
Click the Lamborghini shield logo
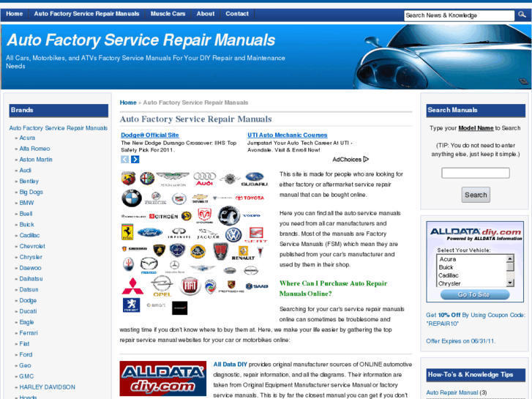click(x=159, y=250)
